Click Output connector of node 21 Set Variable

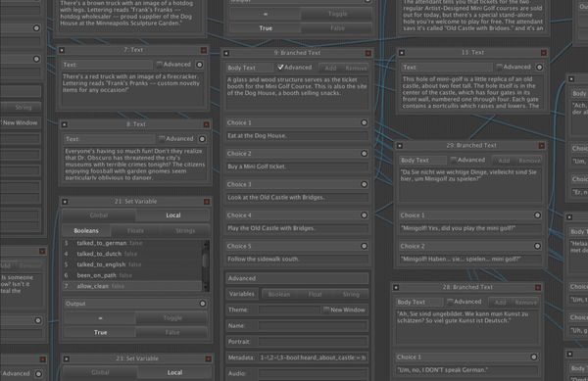[x=203, y=304]
